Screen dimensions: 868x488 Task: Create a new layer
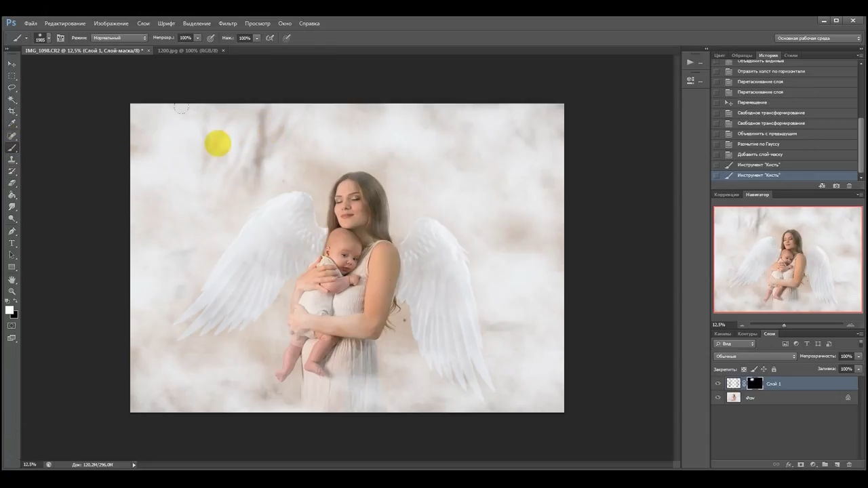[837, 464]
